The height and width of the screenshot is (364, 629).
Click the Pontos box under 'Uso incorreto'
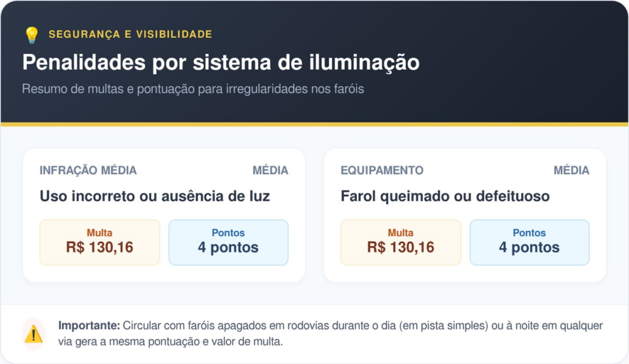click(x=228, y=242)
